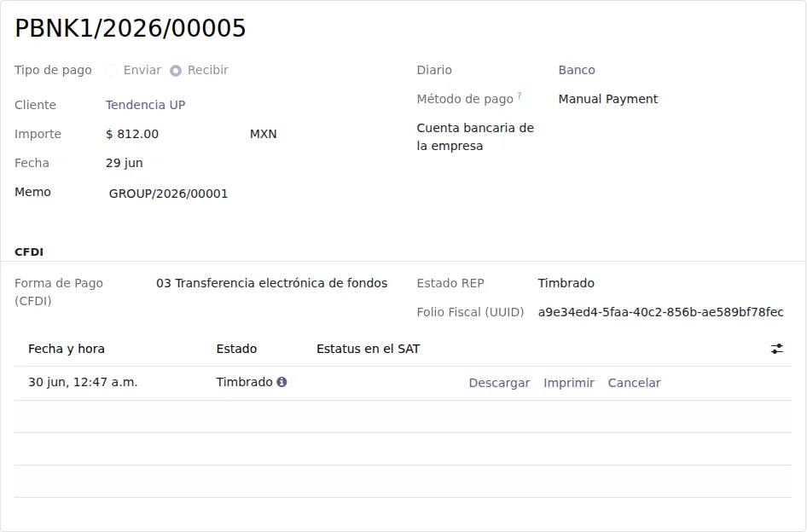Sort by Fecha y hora column header
This screenshot has width=807, height=532.
pos(67,349)
